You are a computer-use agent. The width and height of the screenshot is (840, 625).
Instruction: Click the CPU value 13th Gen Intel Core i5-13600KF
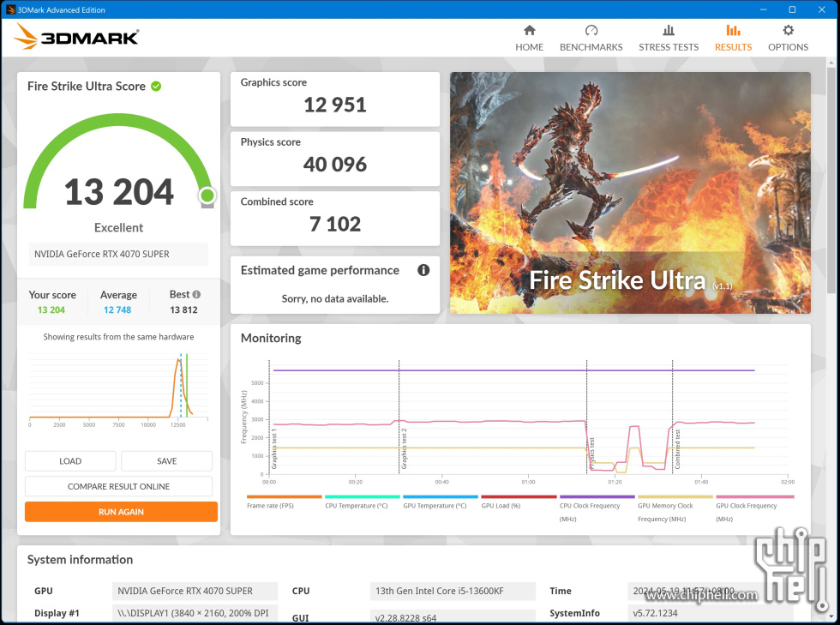453,591
